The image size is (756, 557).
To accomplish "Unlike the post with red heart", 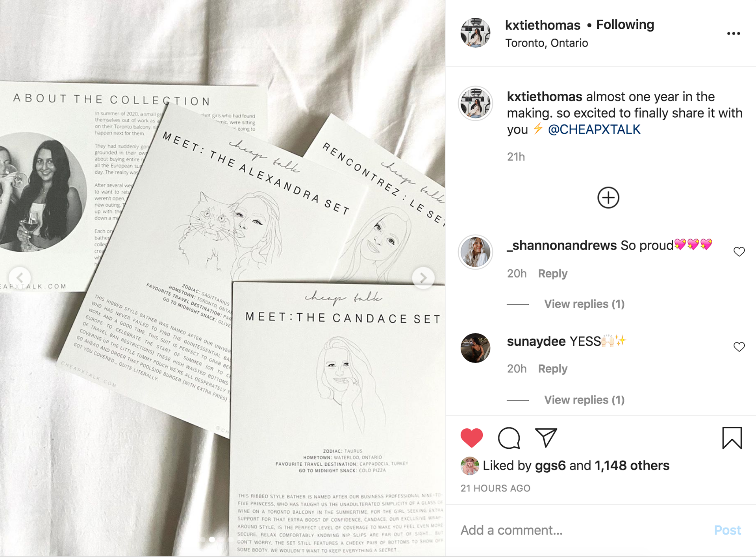I will 471,438.
